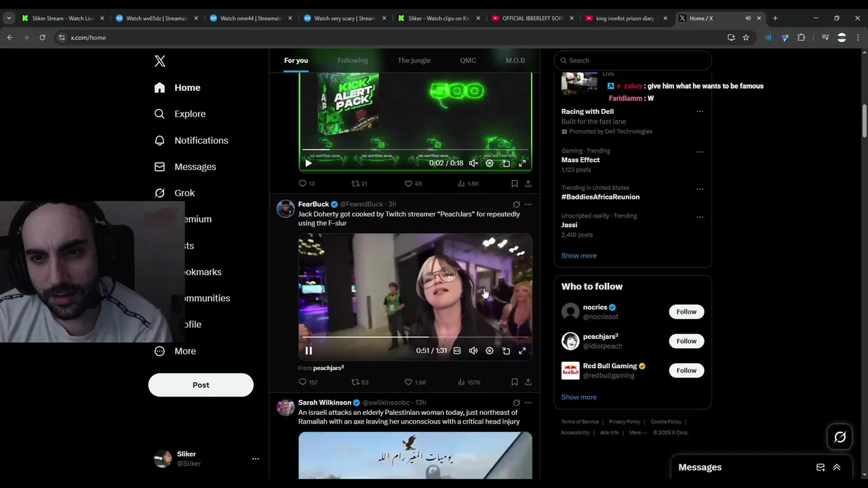The image size is (868, 488).
Task: Expand the Messages drawer
Action: (x=837, y=467)
